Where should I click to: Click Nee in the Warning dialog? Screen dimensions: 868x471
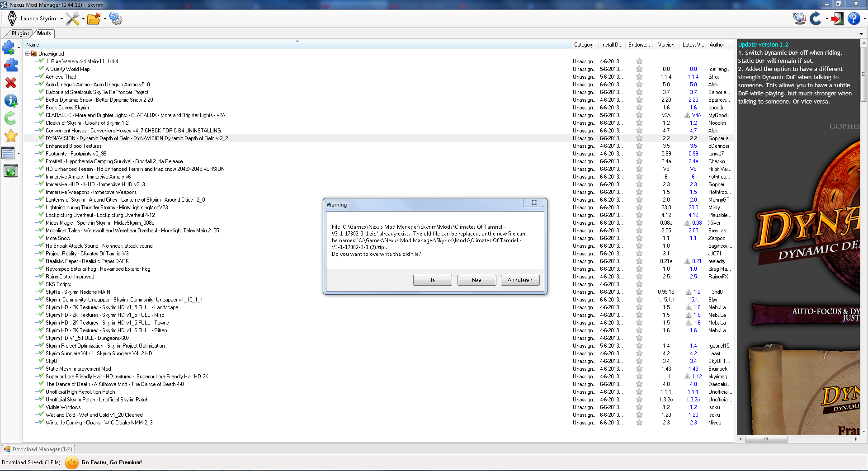pos(476,280)
